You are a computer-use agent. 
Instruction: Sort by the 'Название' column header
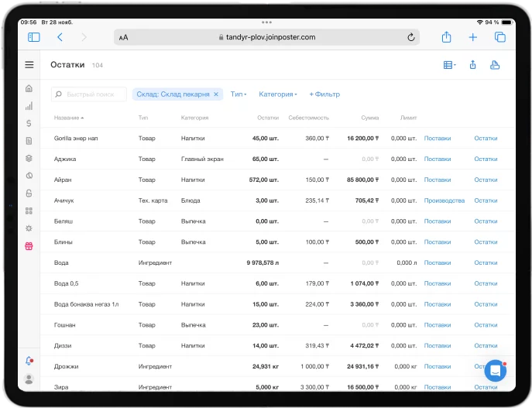pos(68,118)
